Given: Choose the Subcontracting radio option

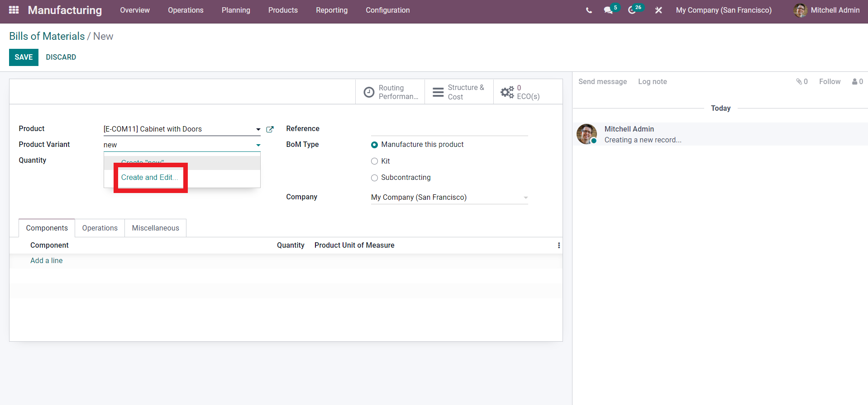Looking at the screenshot, I should tap(374, 178).
